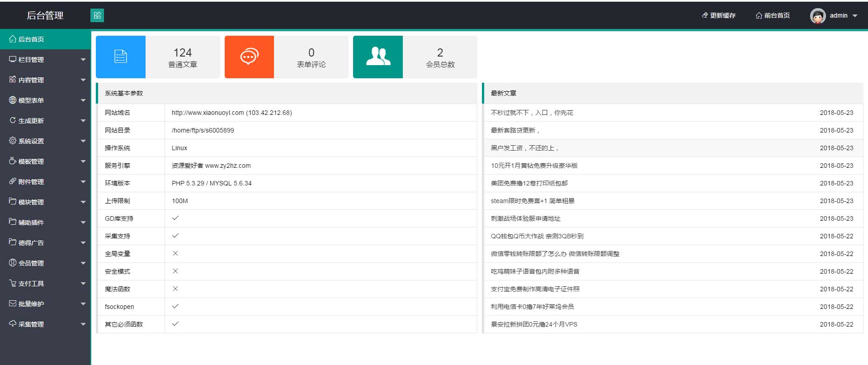Open the admin user dropdown arrow
Viewport: 868px width, 365px height.
(x=855, y=16)
